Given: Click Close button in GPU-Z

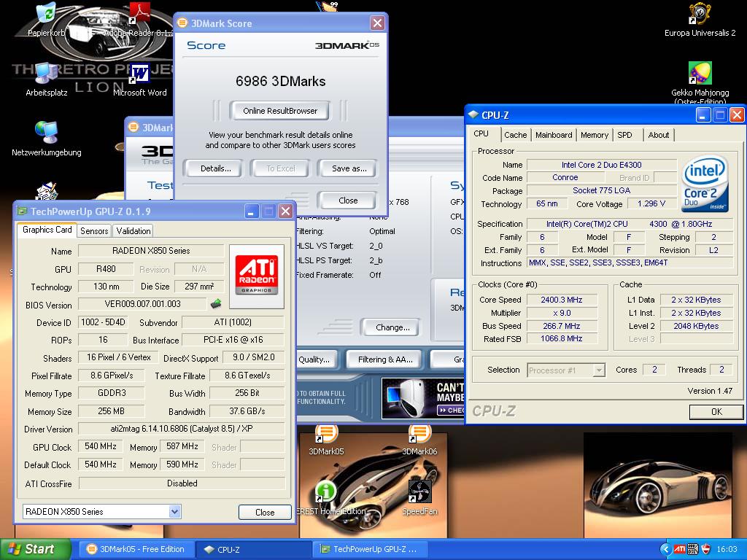Looking at the screenshot, I should pos(265,513).
